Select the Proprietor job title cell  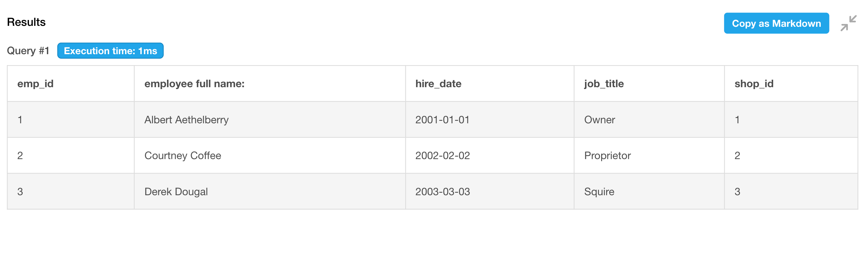649,156
